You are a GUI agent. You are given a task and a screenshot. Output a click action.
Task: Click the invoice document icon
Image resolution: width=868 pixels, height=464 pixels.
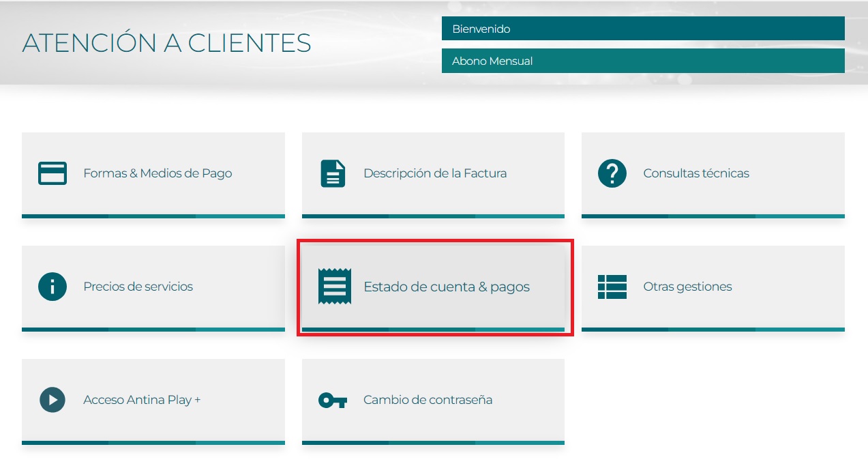333,173
